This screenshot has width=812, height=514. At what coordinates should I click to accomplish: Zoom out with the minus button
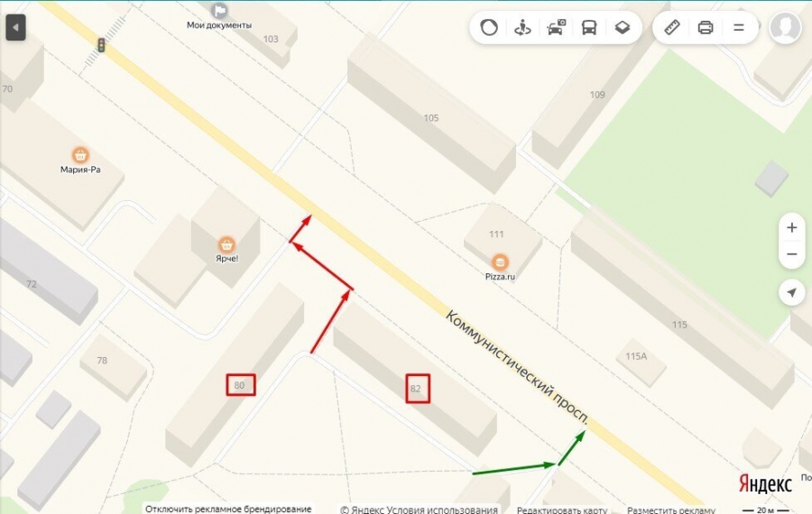[x=792, y=254]
